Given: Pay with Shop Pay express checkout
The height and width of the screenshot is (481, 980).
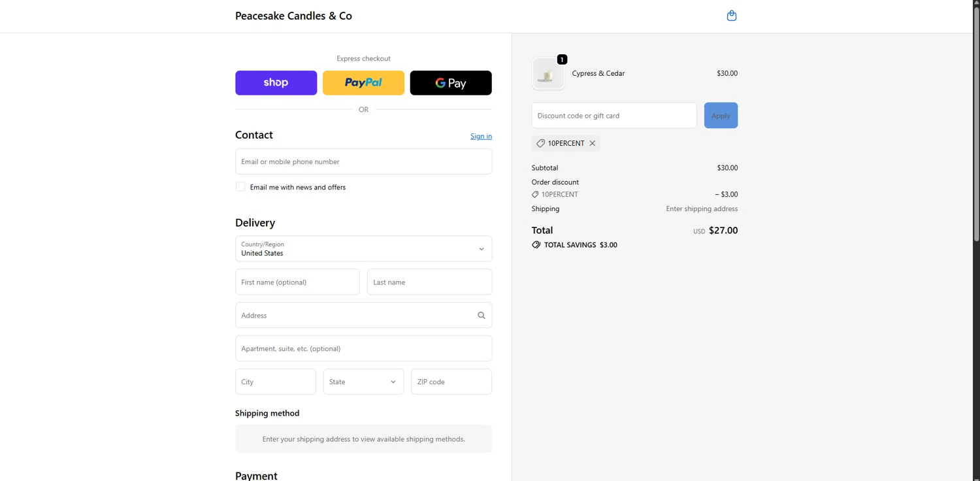Looking at the screenshot, I should 276,83.
